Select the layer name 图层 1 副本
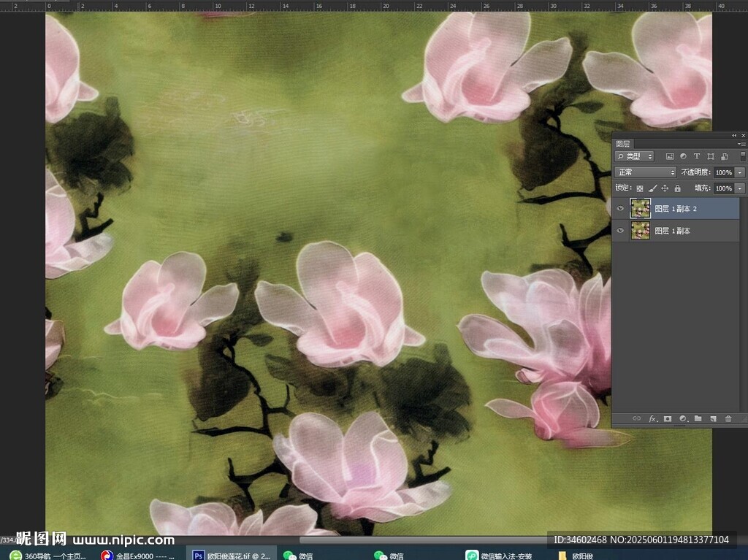The width and height of the screenshot is (748, 560). 672,231
